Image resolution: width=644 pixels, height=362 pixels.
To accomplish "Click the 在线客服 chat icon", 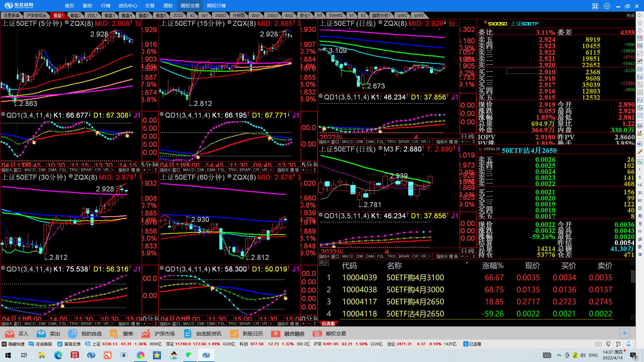I will [x=31, y=344].
